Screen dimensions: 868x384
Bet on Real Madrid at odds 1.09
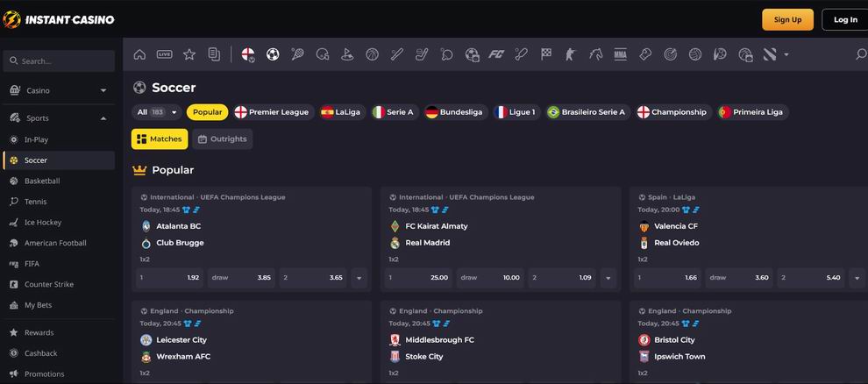pyautogui.click(x=562, y=278)
